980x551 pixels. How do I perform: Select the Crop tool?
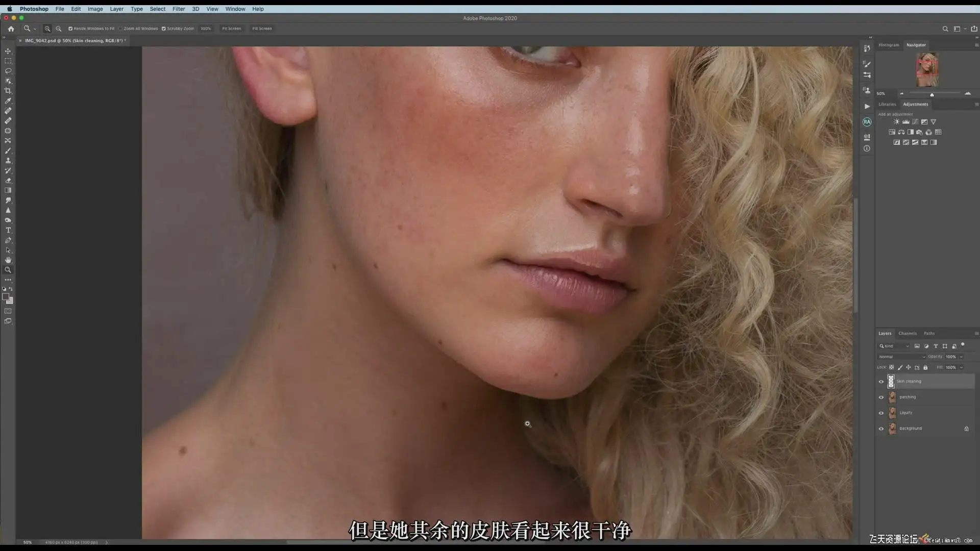(8, 91)
